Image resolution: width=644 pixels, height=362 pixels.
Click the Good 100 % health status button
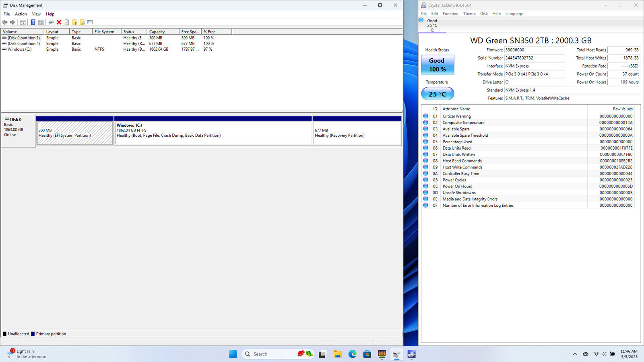click(x=438, y=65)
